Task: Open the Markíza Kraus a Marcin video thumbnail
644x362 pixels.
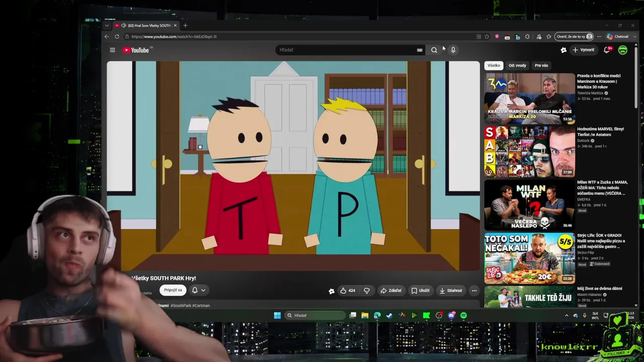Action: click(529, 98)
